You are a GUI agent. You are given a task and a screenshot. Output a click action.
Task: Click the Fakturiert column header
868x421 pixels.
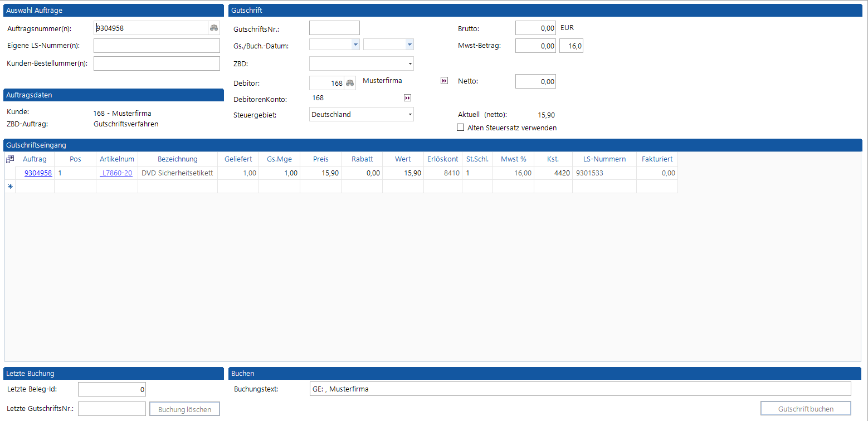pyautogui.click(x=657, y=159)
